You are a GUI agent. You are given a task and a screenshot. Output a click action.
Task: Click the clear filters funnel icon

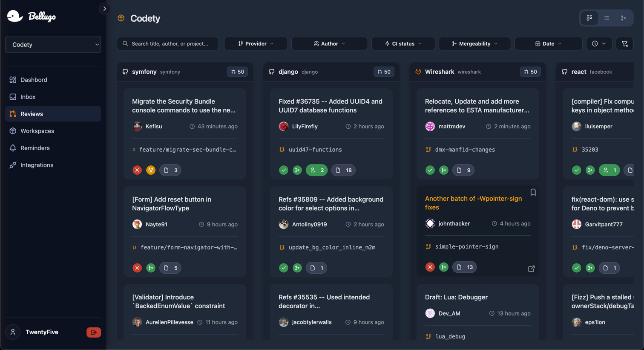point(625,43)
